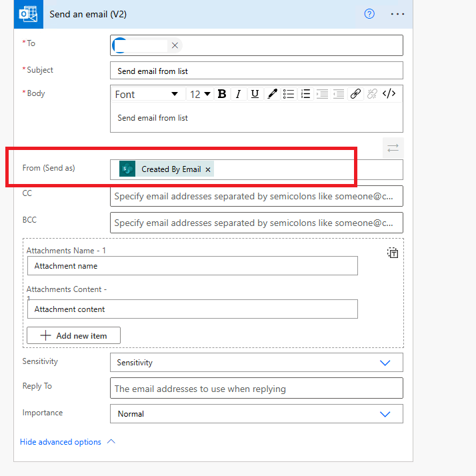Click the From (Send as) field
This screenshot has width=476, height=476.
257,170
